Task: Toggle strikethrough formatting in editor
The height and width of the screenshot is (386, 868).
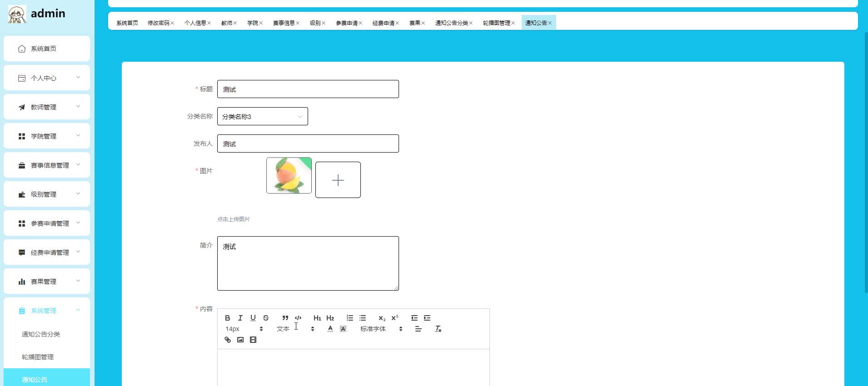Action: point(266,318)
